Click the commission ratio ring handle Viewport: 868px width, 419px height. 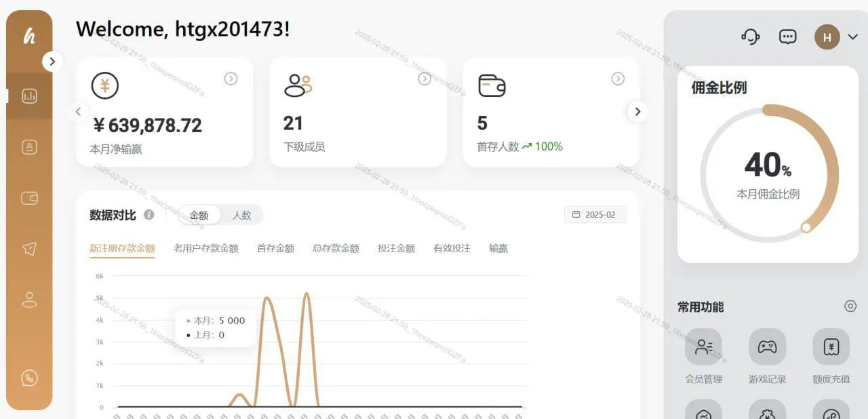coord(806,228)
